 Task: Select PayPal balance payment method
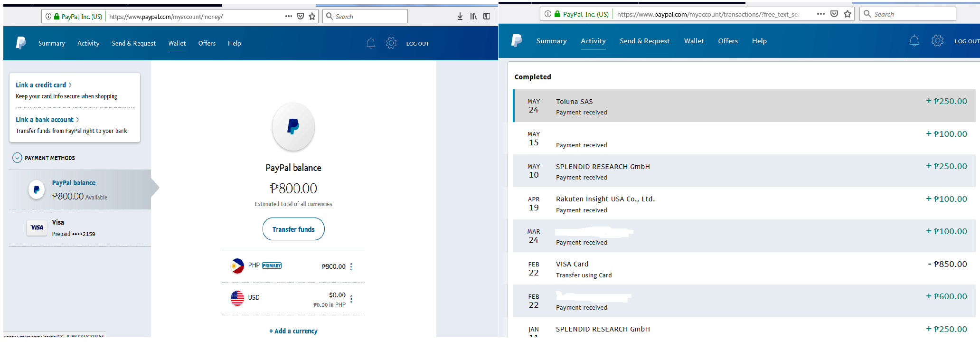click(x=80, y=189)
